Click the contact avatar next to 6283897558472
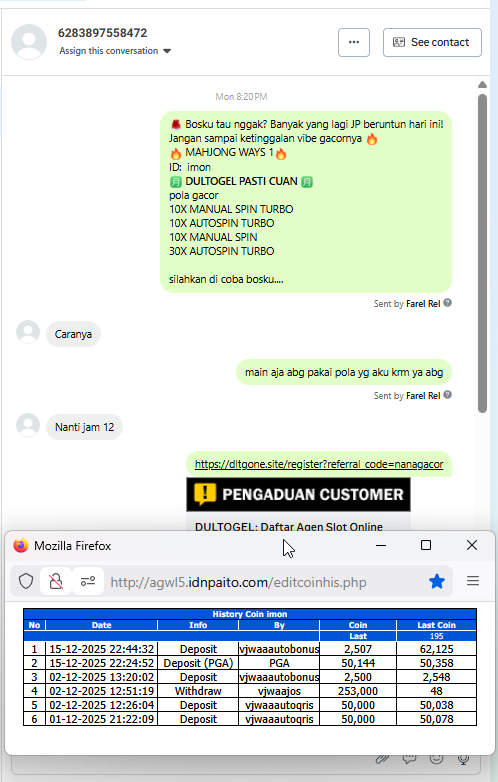The width and height of the screenshot is (498, 782). pos(29,42)
